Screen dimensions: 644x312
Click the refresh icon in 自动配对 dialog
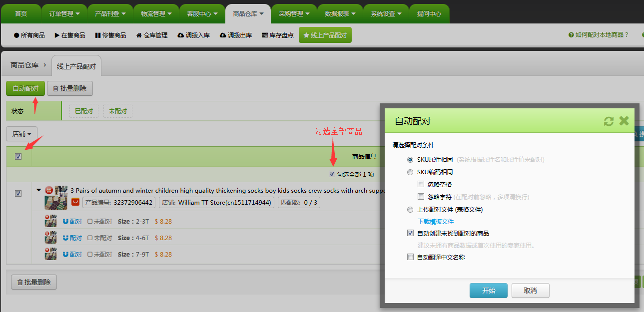coord(609,121)
